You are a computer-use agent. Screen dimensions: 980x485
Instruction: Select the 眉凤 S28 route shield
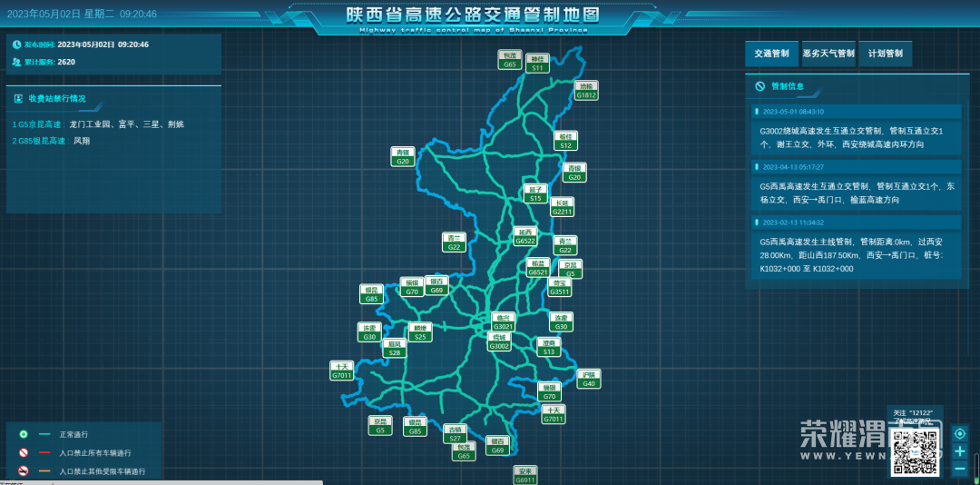pyautogui.click(x=395, y=349)
